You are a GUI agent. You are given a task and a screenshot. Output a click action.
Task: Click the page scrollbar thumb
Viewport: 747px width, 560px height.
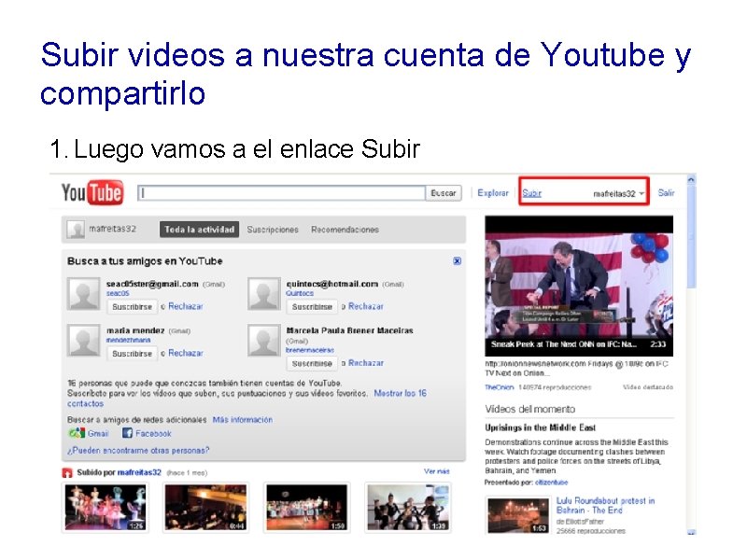tap(691, 236)
